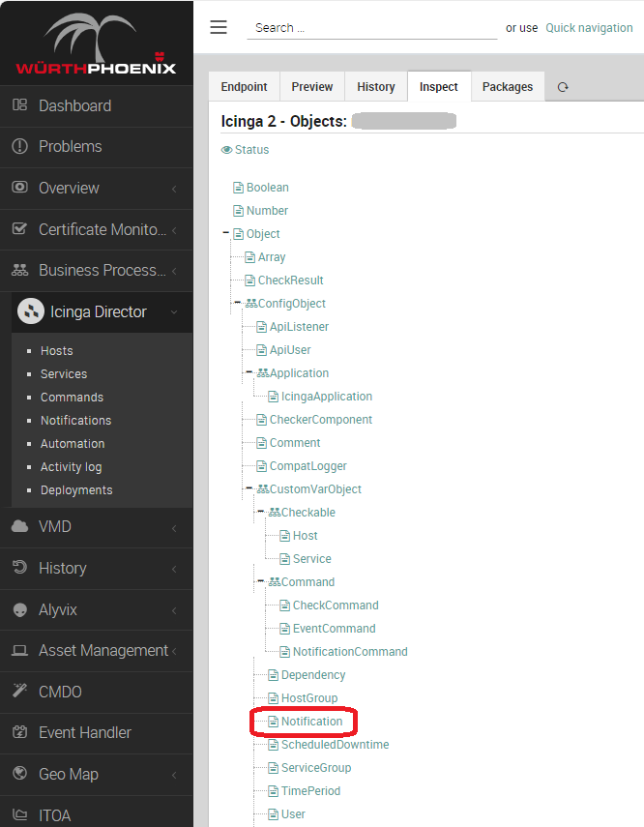The height and width of the screenshot is (827, 644).
Task: Open Commands under Icinga Director
Action: click(72, 397)
